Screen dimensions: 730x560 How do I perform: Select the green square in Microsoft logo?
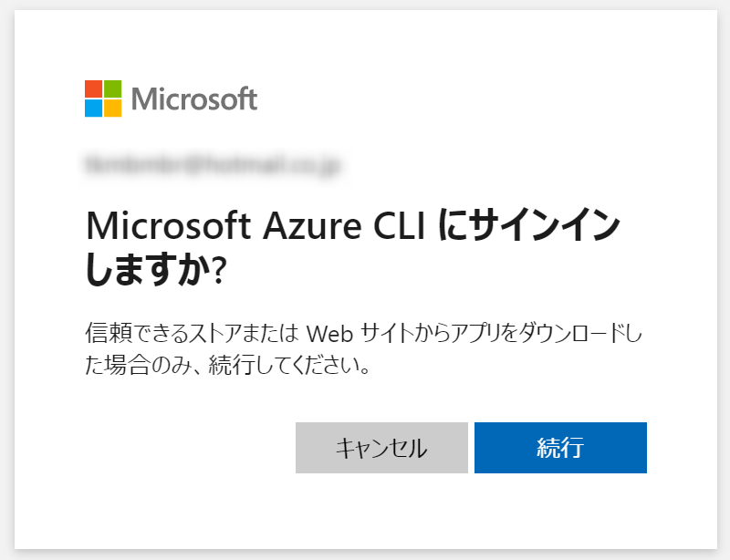tap(111, 88)
